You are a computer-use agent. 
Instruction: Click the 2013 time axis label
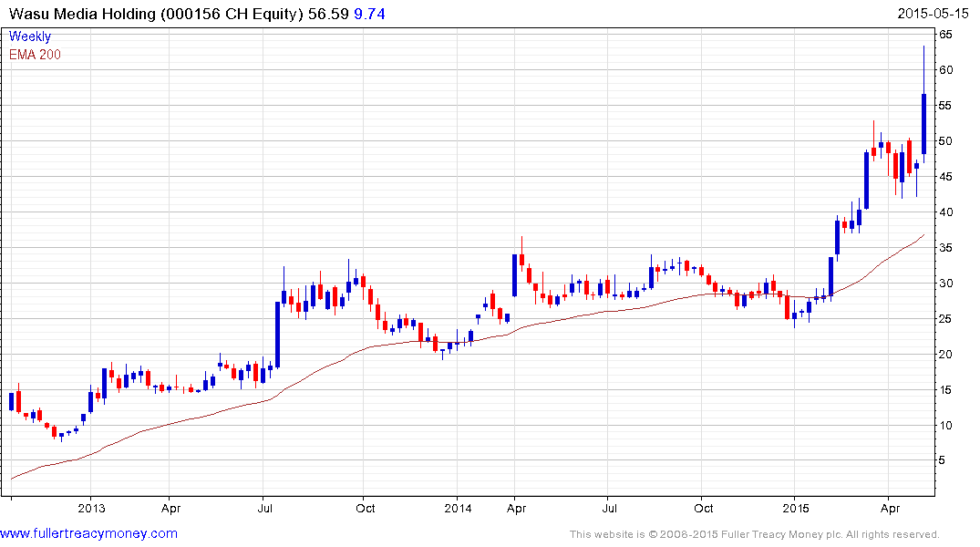click(91, 508)
